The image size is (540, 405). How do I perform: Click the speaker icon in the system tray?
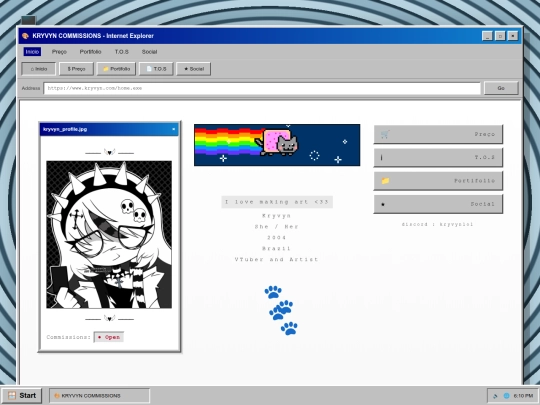pos(496,396)
